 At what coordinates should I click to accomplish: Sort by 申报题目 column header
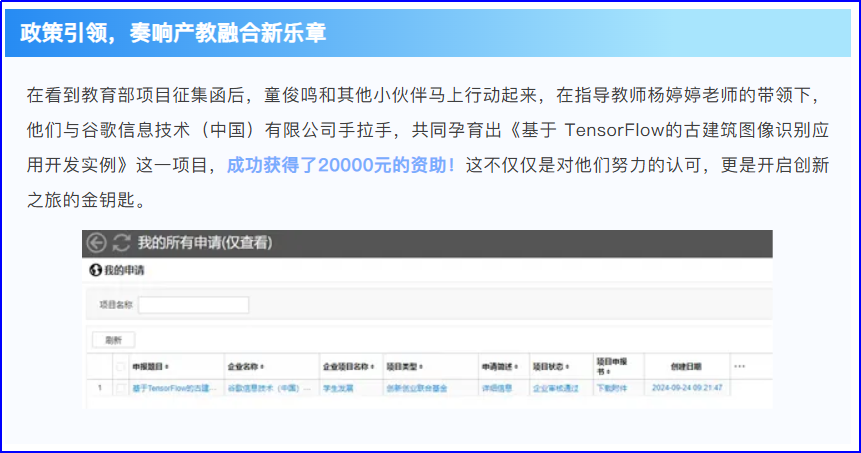click(x=151, y=366)
